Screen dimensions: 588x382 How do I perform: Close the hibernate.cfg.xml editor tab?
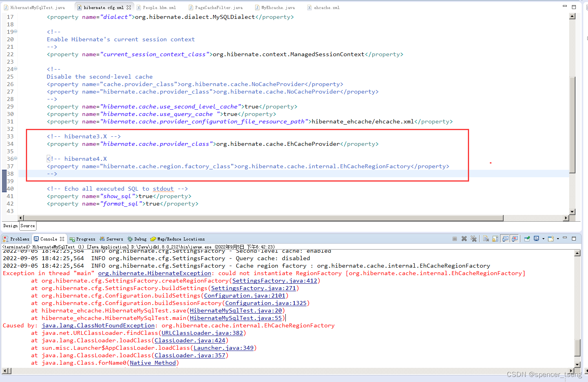click(x=130, y=7)
